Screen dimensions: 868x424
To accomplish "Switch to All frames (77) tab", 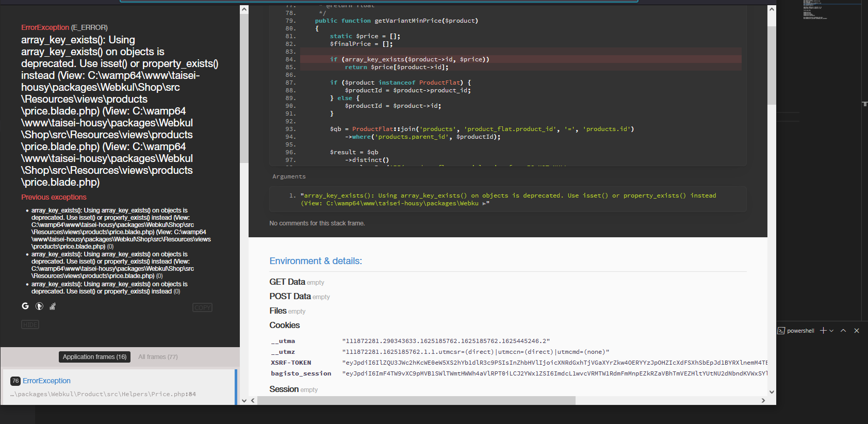I will point(158,357).
